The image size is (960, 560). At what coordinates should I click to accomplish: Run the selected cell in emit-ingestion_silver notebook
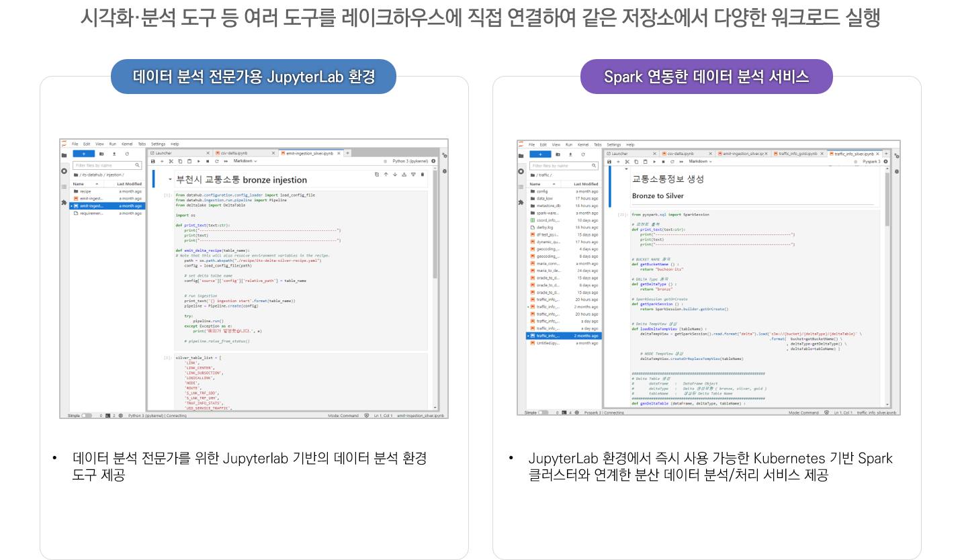(198, 161)
